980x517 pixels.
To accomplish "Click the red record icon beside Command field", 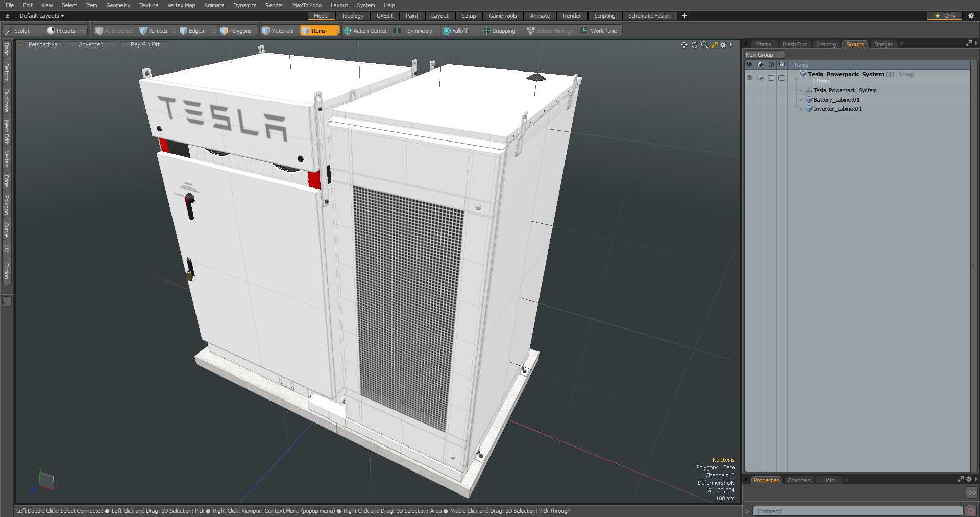I will pyautogui.click(x=971, y=511).
